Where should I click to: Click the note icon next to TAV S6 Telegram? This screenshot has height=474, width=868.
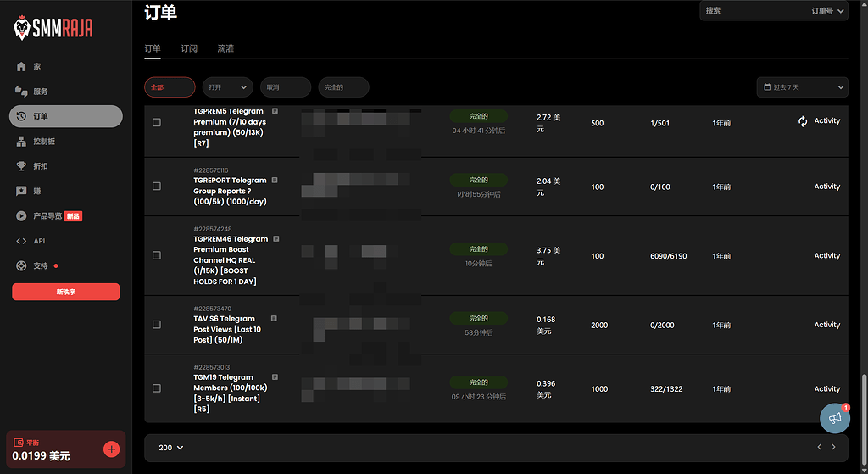coord(274,318)
